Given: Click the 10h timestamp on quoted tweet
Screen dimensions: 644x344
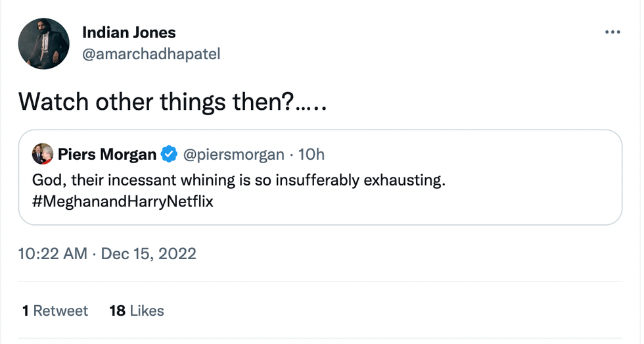Looking at the screenshot, I should click(311, 155).
